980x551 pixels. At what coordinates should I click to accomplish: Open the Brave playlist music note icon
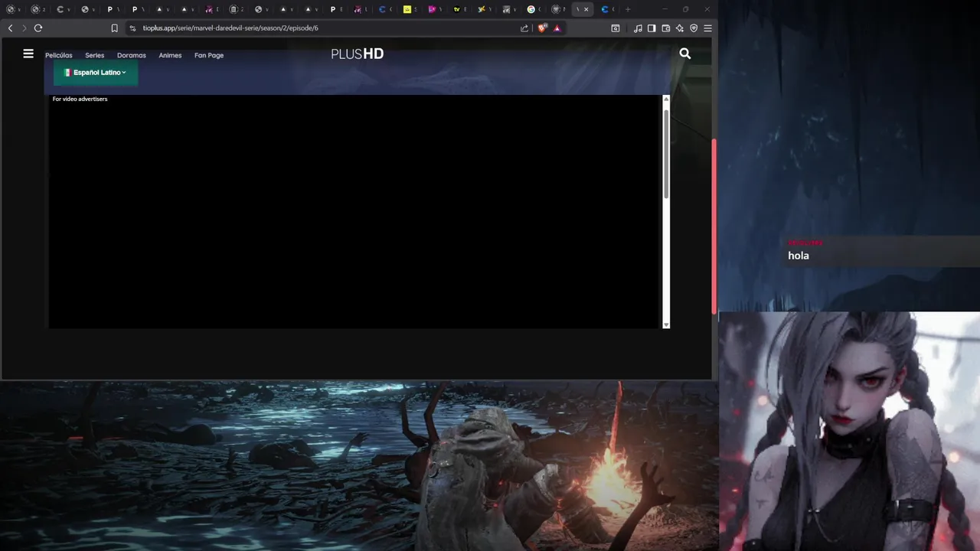(x=638, y=28)
